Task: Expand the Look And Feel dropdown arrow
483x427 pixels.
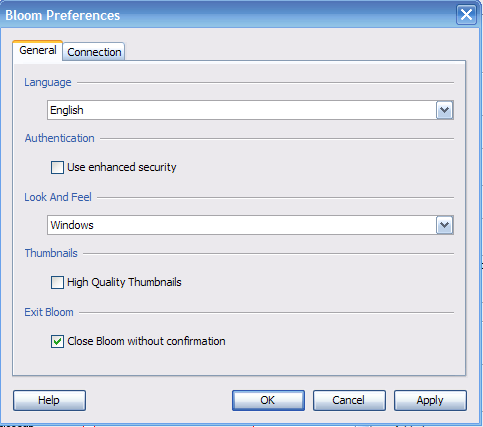Action: coord(445,225)
